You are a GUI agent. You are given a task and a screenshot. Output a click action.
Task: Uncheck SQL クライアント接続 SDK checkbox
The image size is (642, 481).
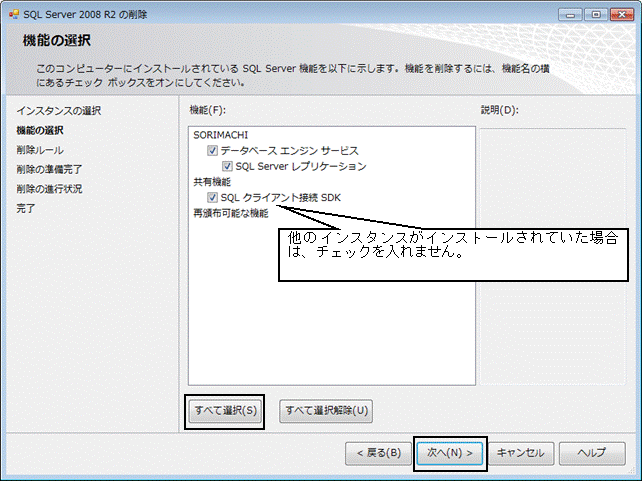pos(212,197)
